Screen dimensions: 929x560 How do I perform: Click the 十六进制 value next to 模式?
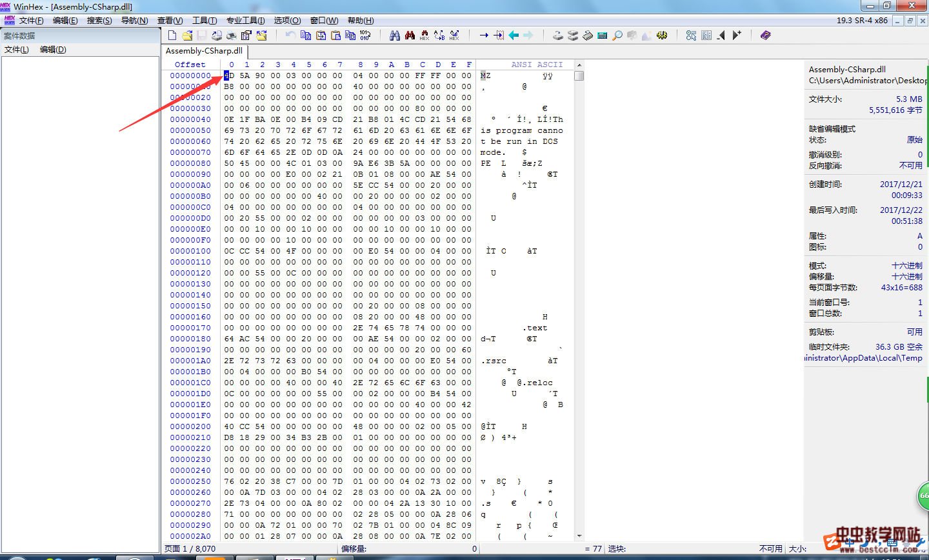(907, 266)
